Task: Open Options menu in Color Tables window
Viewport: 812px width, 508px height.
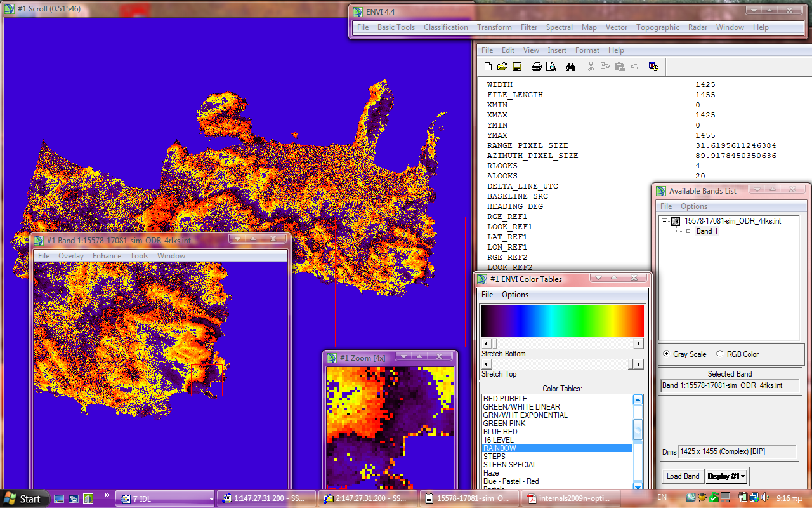Action: pyautogui.click(x=515, y=295)
